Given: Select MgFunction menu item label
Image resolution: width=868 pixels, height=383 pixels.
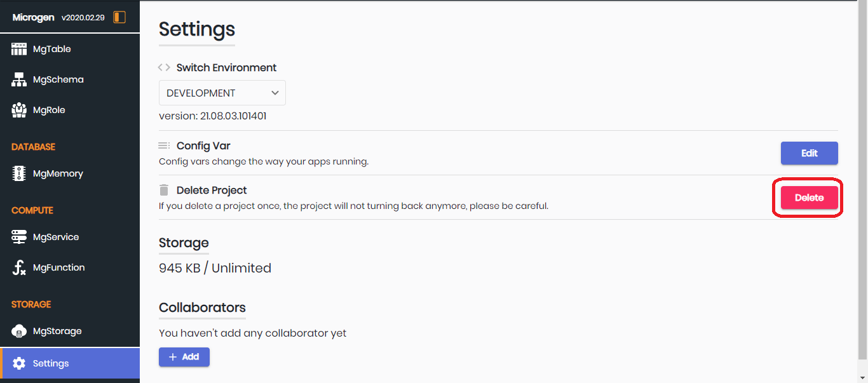Looking at the screenshot, I should point(58,267).
